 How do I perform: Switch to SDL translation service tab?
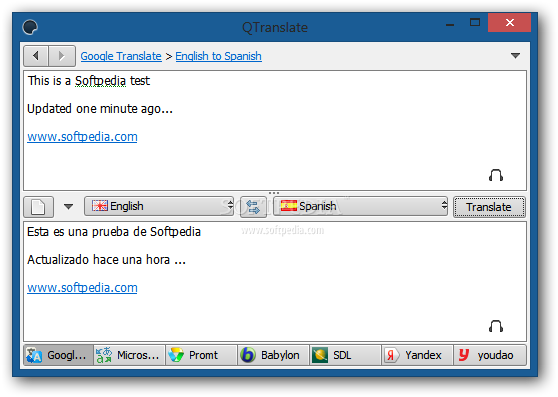click(345, 355)
